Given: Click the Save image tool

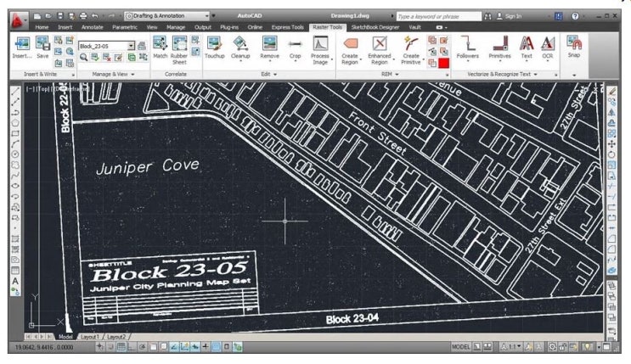Looking at the screenshot, I should point(42,48).
